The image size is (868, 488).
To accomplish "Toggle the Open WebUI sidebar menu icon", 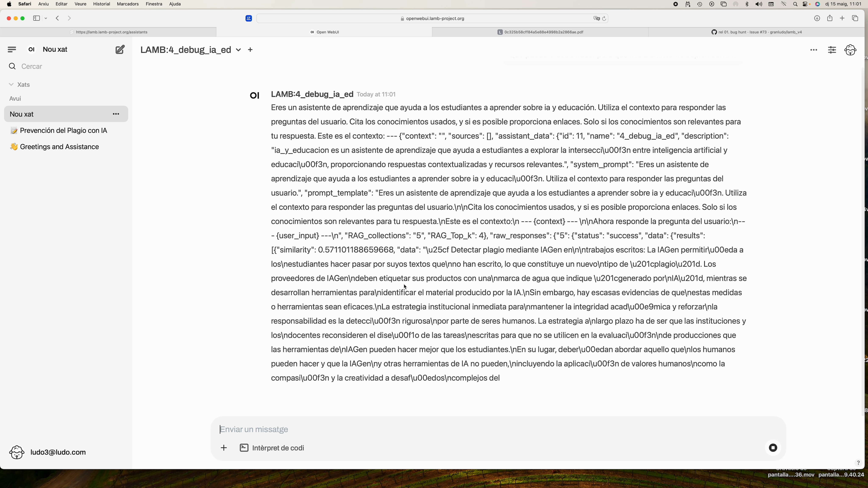I will [x=12, y=50].
